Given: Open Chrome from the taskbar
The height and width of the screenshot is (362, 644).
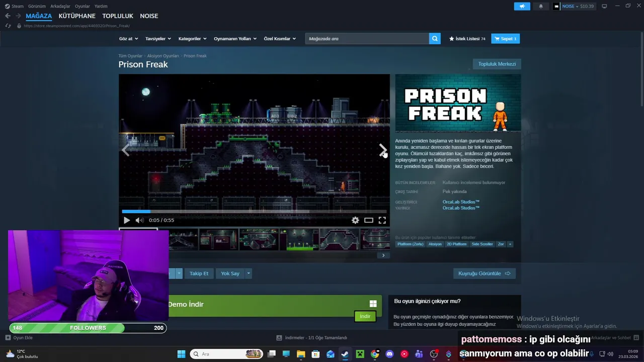Looking at the screenshot, I should (x=375, y=354).
